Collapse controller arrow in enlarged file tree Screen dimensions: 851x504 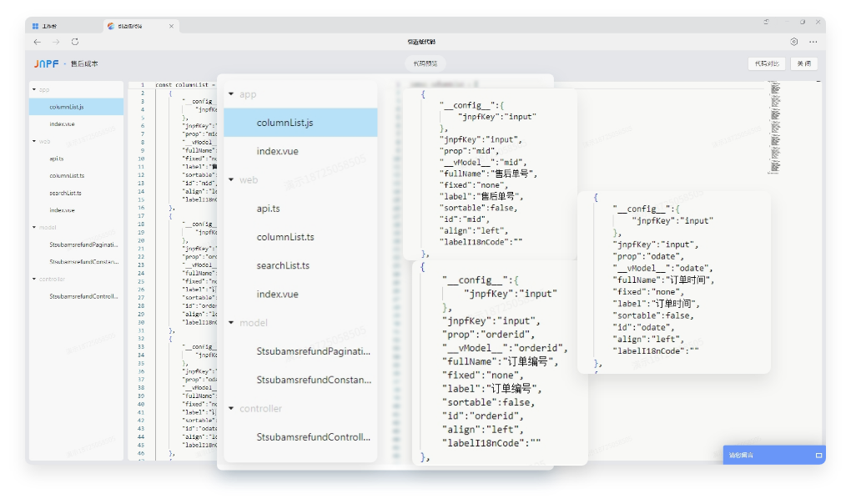coord(231,408)
